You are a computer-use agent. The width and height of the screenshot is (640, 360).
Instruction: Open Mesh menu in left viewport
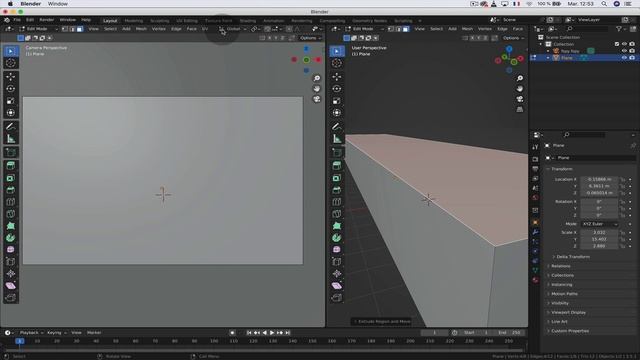tap(141, 29)
